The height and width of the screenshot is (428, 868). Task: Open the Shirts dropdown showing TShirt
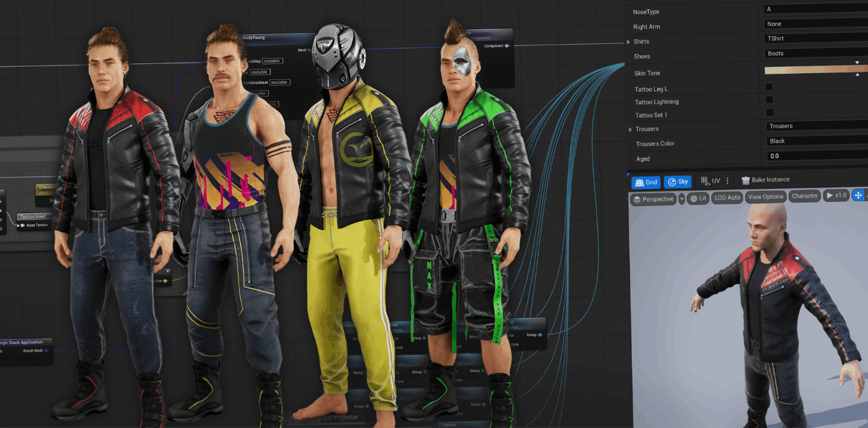click(815, 38)
